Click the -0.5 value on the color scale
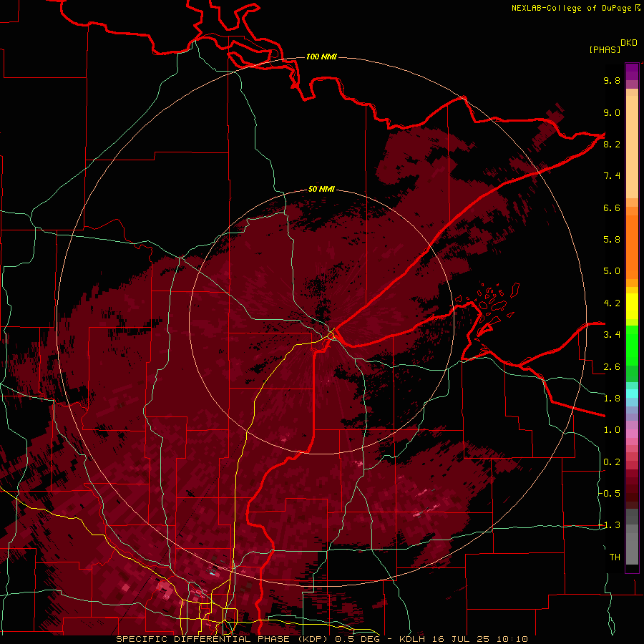 [x=610, y=494]
